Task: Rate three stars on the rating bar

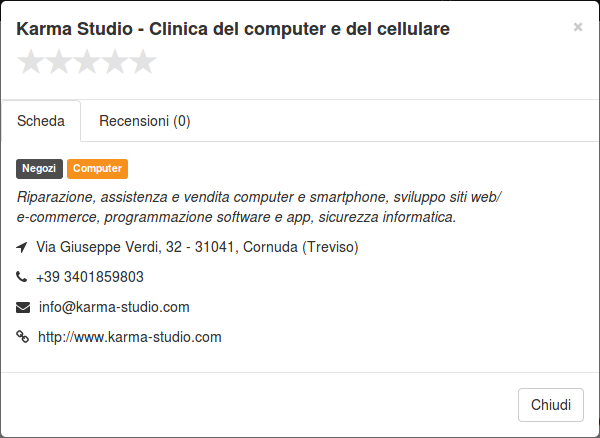Action: 87,62
